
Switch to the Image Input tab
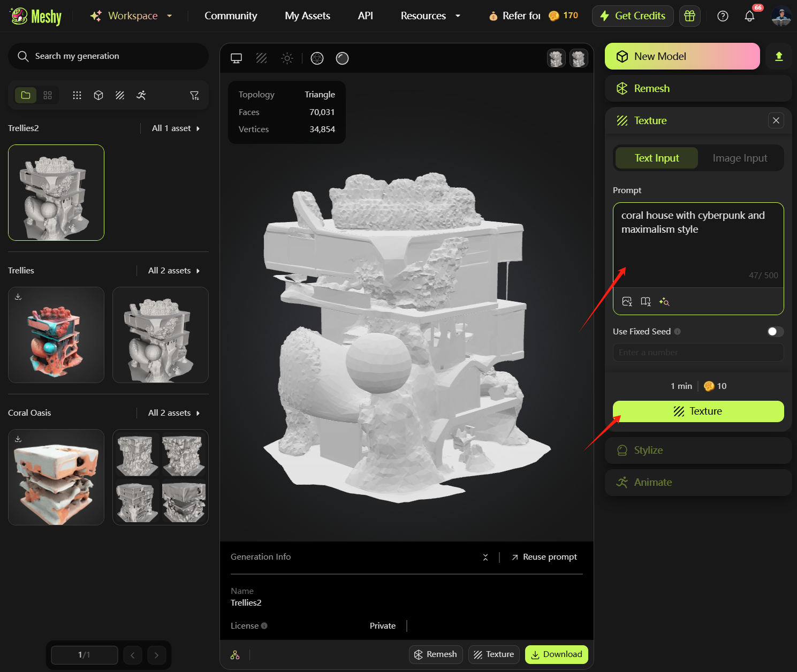click(740, 158)
